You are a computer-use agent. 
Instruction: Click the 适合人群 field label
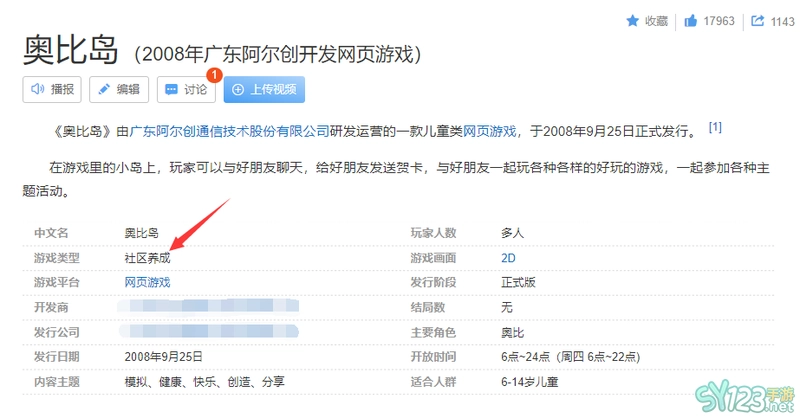[x=433, y=382]
